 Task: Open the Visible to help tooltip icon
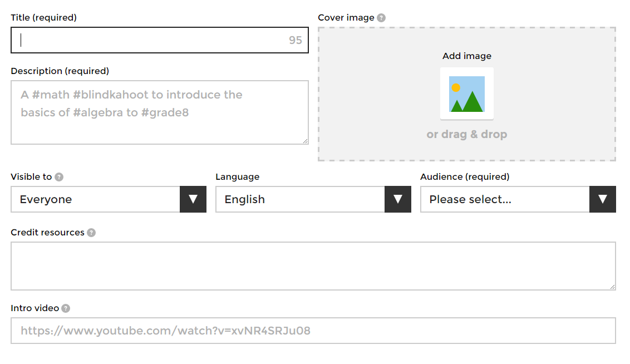[x=59, y=177]
